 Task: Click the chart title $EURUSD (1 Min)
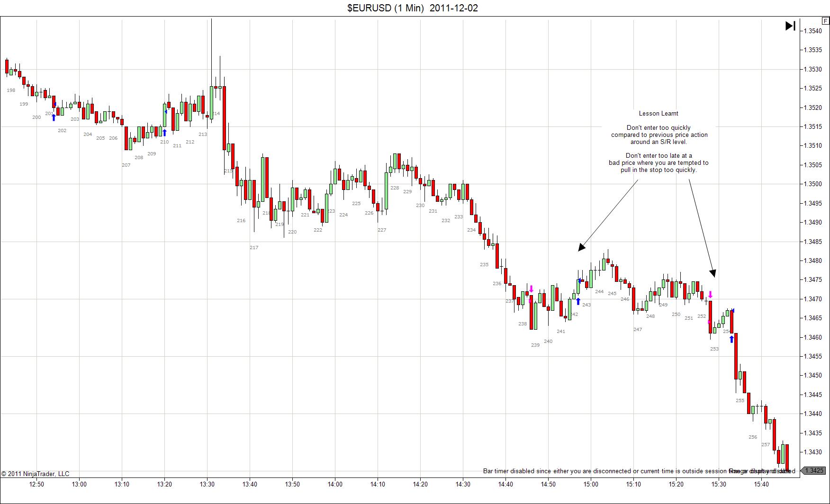[386, 8]
